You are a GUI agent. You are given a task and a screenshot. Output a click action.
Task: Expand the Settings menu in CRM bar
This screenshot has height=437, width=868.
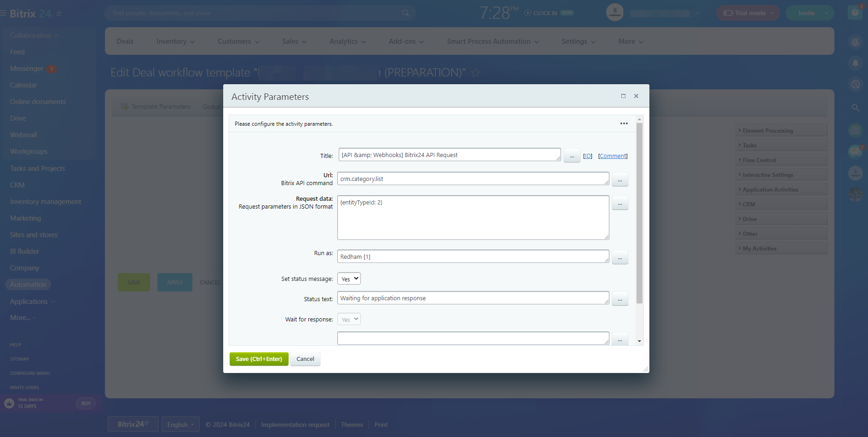coord(578,41)
